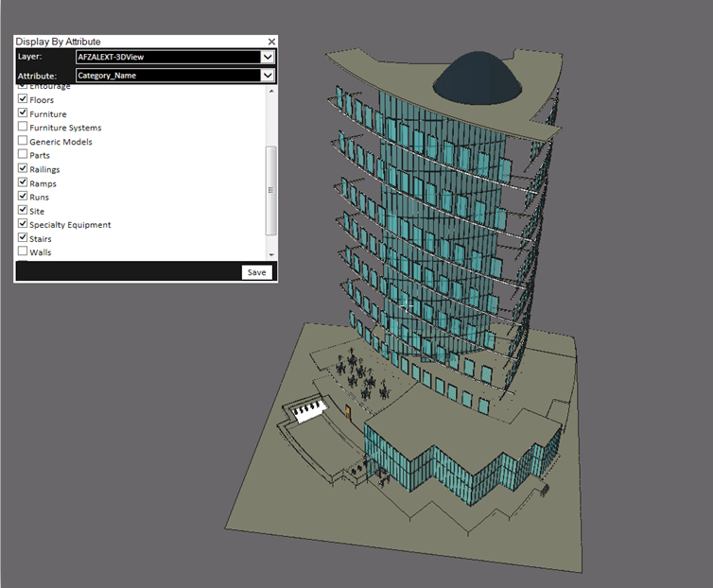The image size is (713, 588).
Task: Turn on the Parts checkbox
Action: tap(23, 155)
